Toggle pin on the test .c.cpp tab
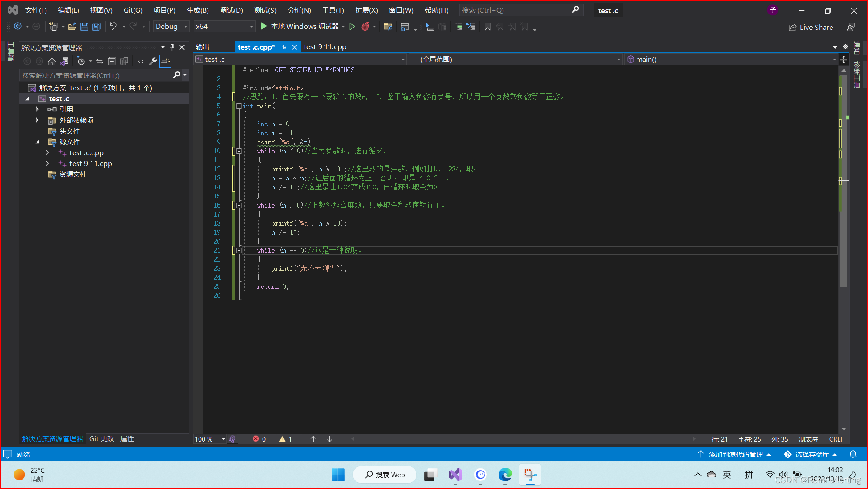The image size is (868, 489). coord(284,47)
